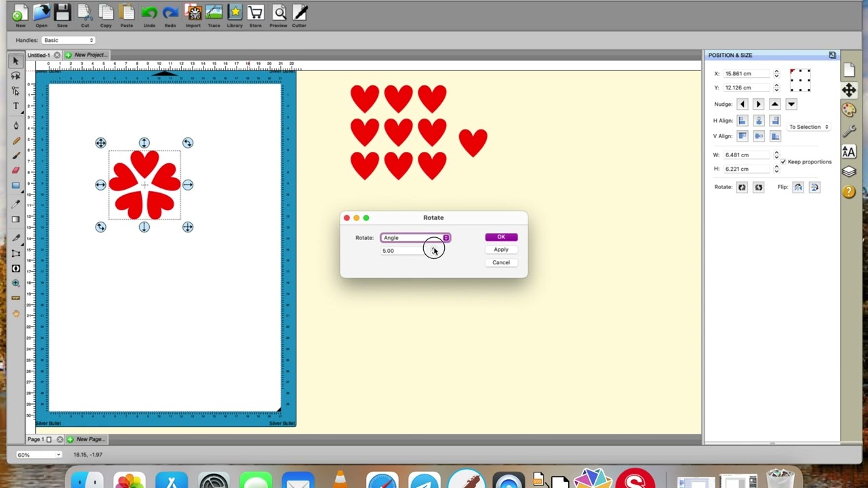The height and width of the screenshot is (488, 868).
Task: Select the rectangle Shape tool
Action: (x=16, y=185)
